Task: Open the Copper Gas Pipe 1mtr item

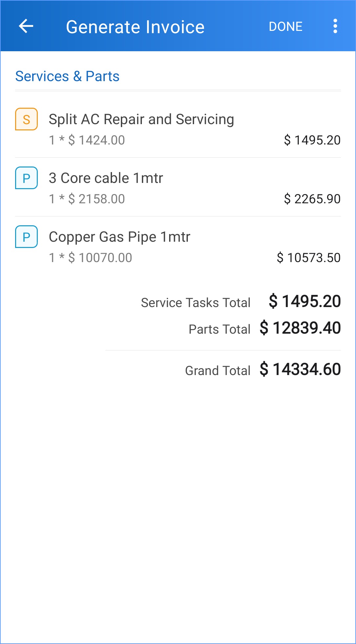Action: (120, 237)
